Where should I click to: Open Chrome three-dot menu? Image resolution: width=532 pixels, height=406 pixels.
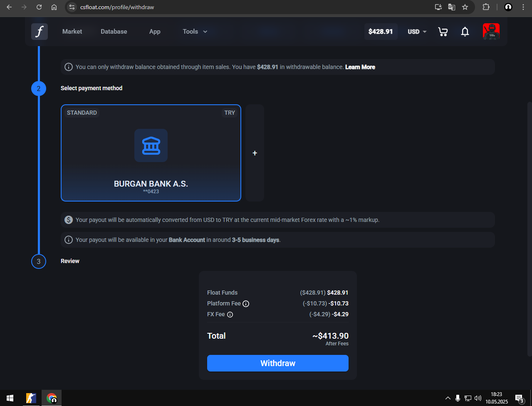point(523,7)
